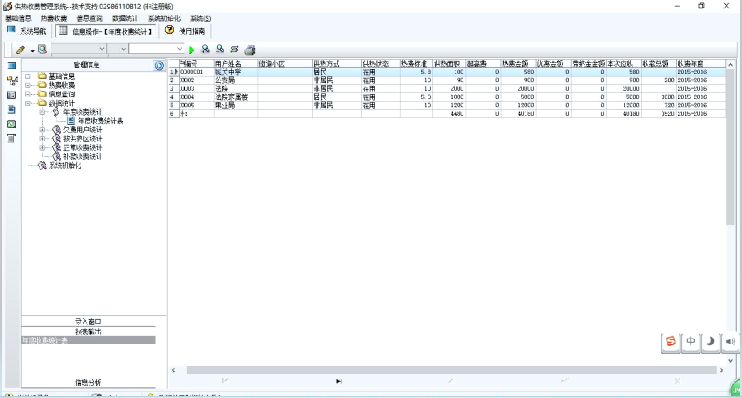
Task: Click the Sogou input method S icon
Action: [671, 341]
